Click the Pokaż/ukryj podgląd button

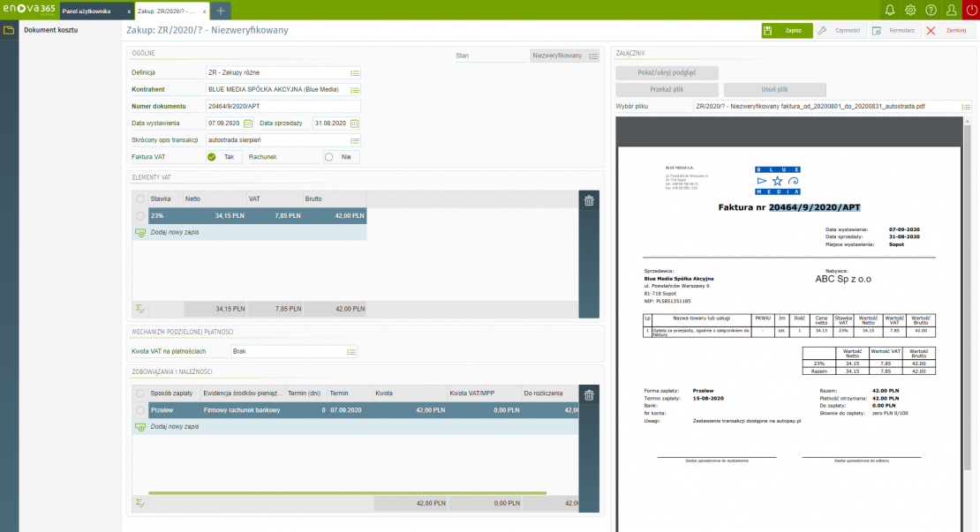[667, 73]
